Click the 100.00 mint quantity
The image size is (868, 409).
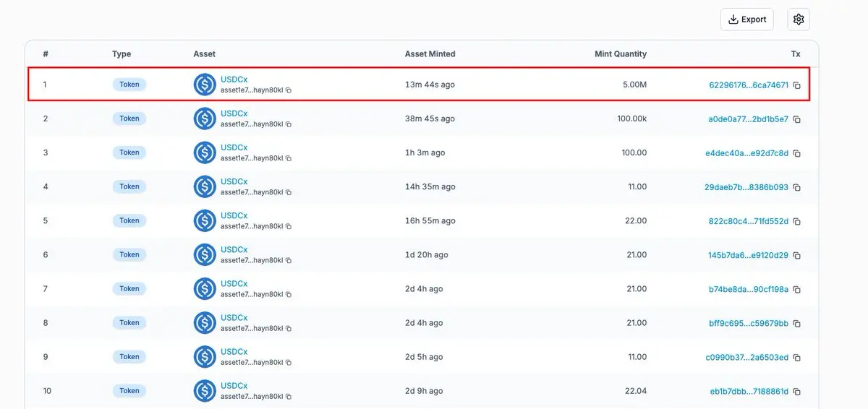pos(634,152)
